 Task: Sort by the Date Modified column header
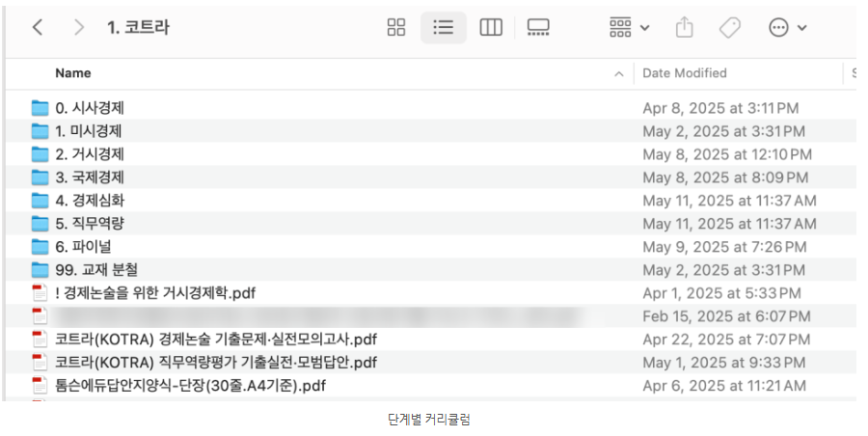(685, 73)
